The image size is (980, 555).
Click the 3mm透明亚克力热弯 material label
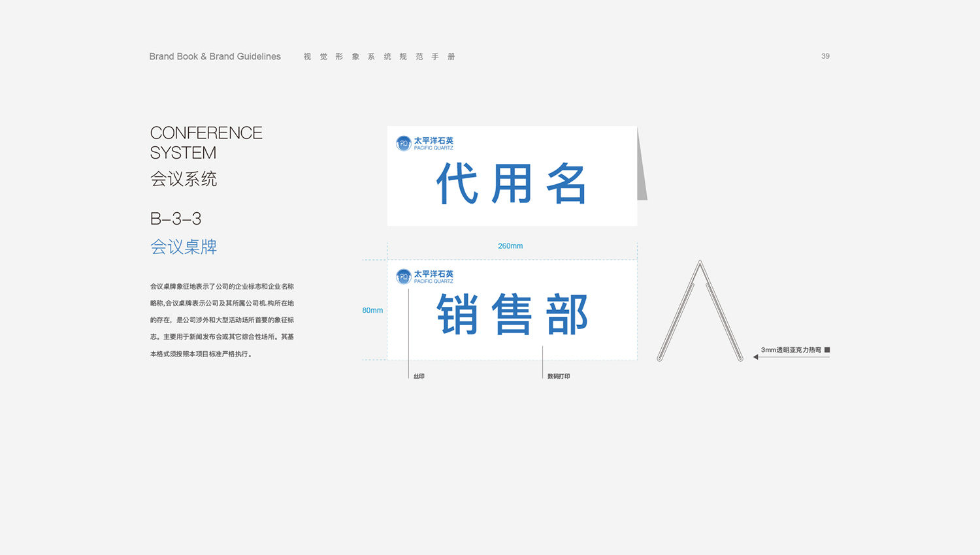pos(791,350)
